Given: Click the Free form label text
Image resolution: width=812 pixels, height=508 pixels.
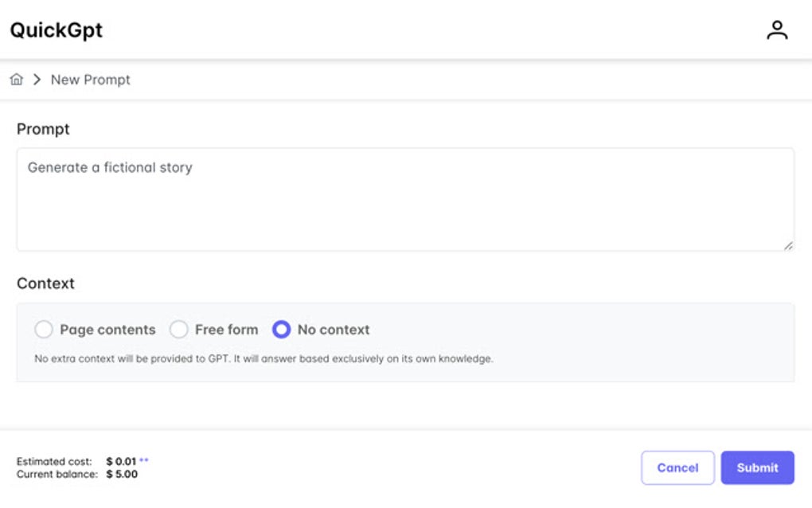Looking at the screenshot, I should coord(226,330).
